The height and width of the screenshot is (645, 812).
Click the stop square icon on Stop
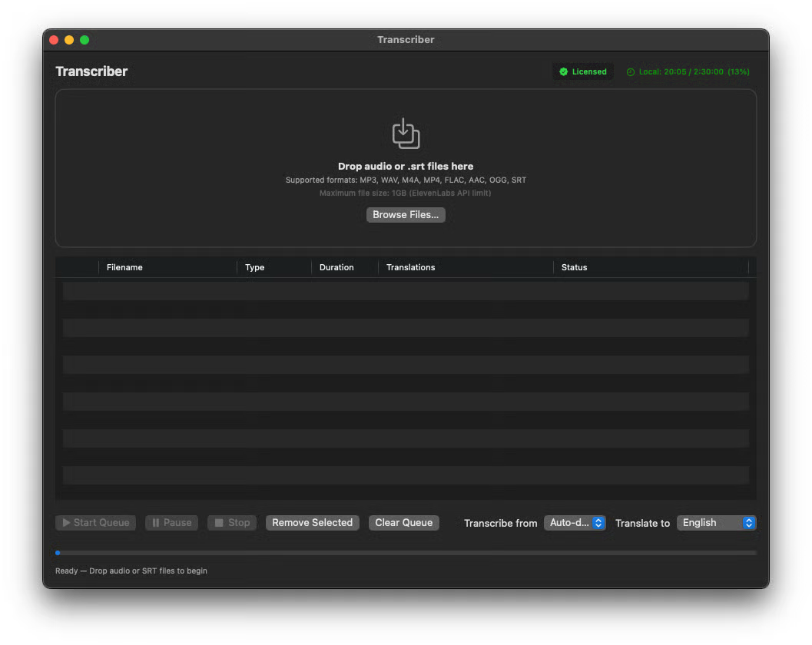click(218, 522)
